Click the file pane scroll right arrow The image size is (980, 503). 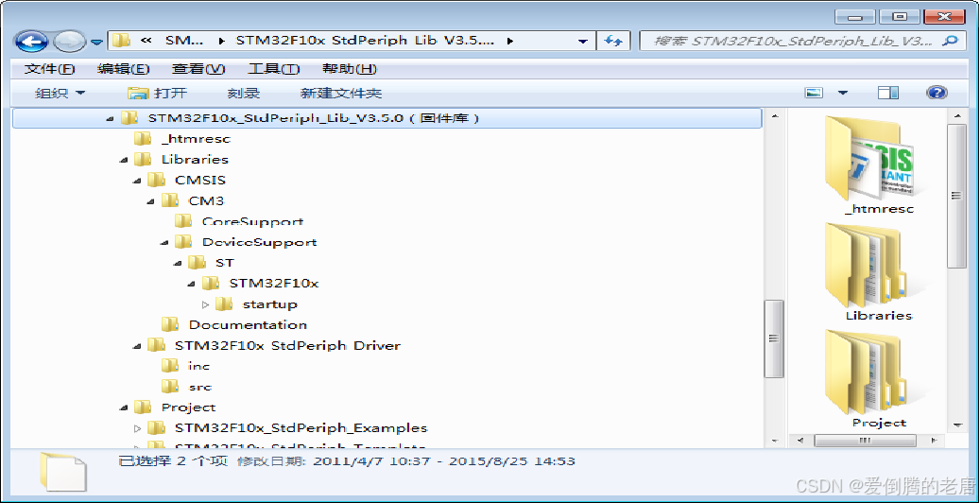click(x=935, y=441)
